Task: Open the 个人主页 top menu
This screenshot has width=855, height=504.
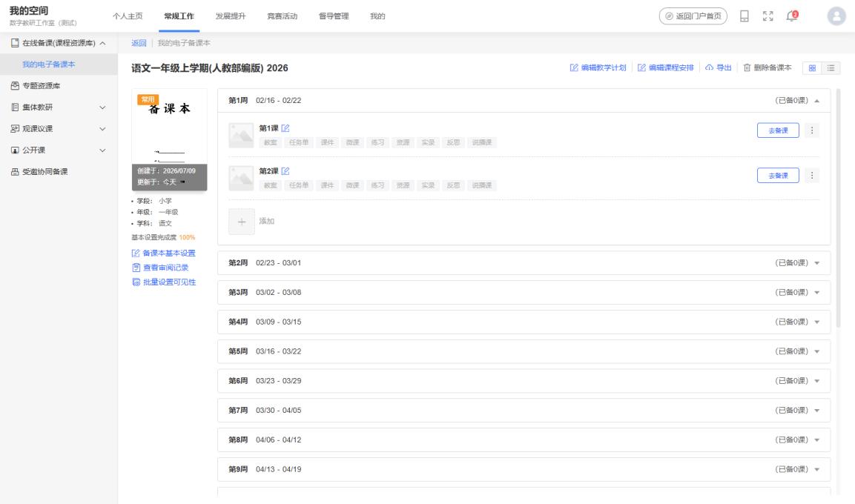Action: pyautogui.click(x=128, y=16)
